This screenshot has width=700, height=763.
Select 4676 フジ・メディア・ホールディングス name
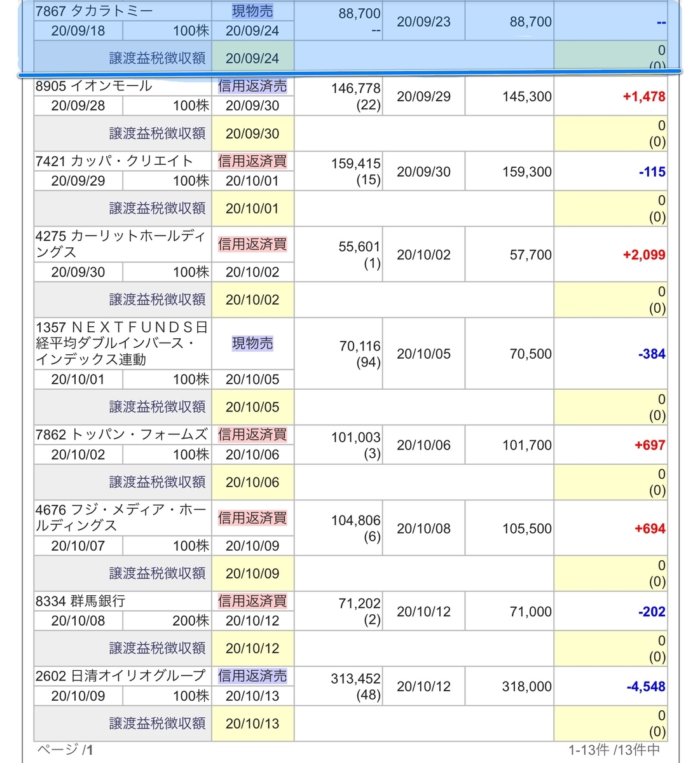(x=121, y=518)
